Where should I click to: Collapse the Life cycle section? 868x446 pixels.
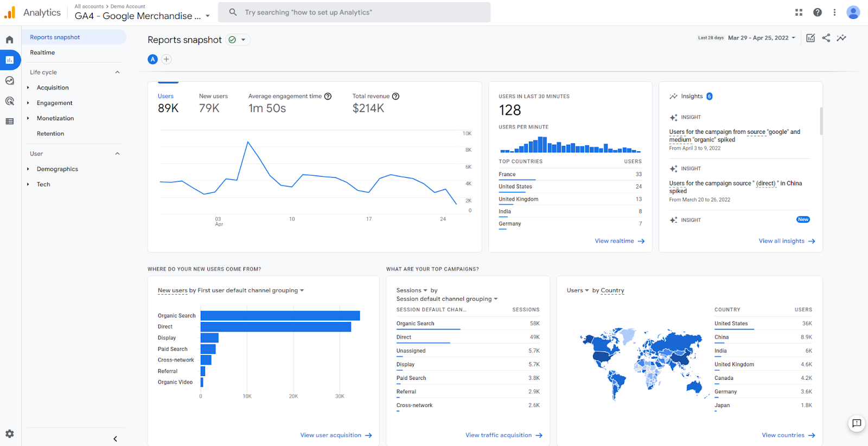point(117,72)
